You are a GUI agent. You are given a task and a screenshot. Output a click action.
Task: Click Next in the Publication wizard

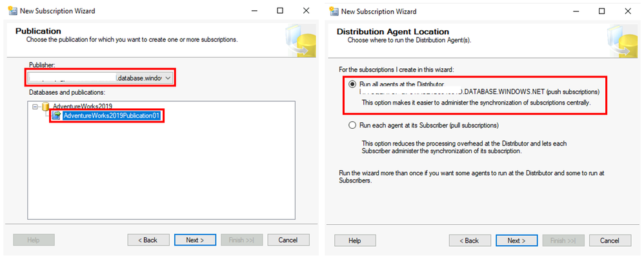click(x=195, y=240)
